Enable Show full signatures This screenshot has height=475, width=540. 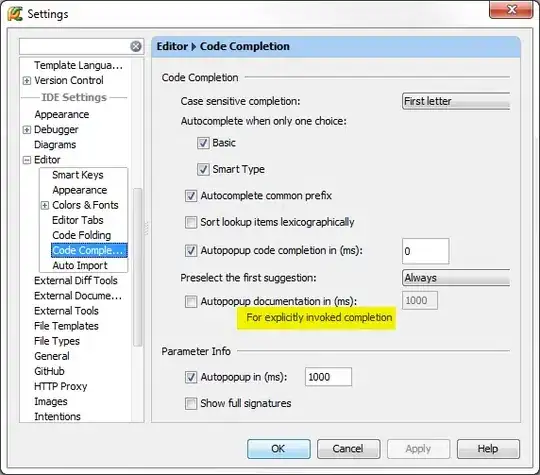[191, 403]
